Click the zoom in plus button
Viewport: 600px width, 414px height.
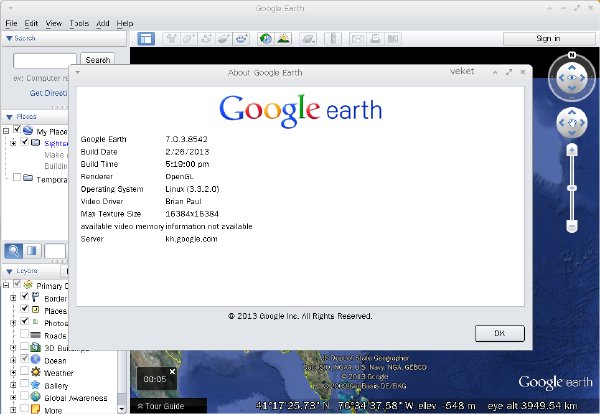click(572, 150)
